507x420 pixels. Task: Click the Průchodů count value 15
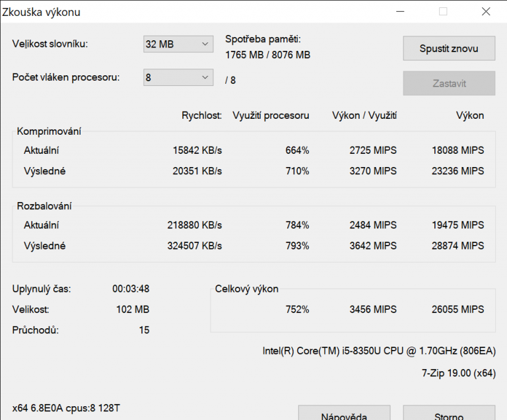coord(144,330)
